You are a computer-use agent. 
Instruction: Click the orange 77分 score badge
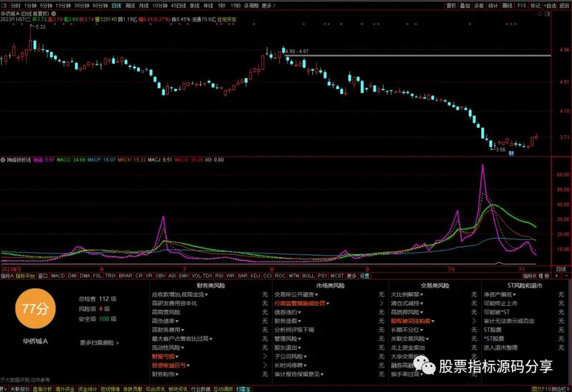click(x=35, y=308)
